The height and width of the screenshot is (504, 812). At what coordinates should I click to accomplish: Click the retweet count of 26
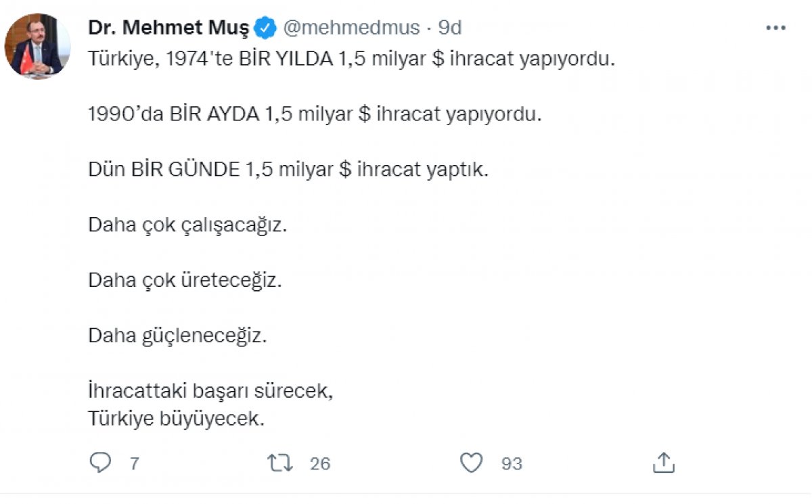319,463
